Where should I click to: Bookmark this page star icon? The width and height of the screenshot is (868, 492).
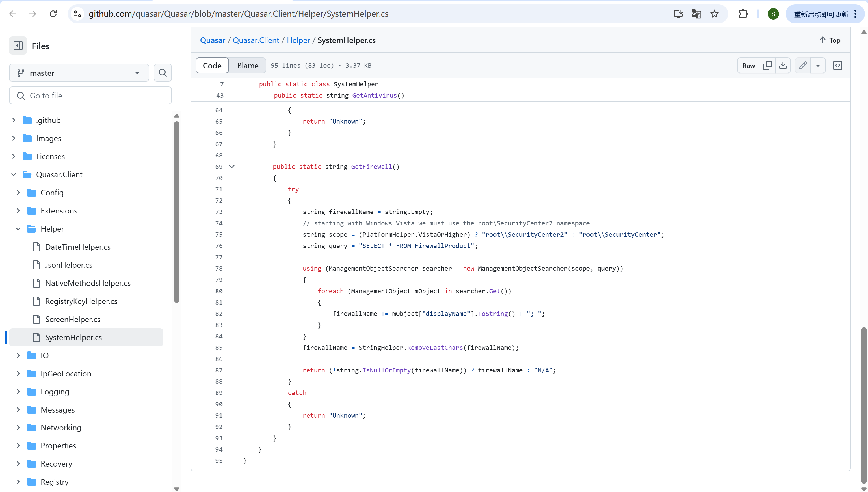click(714, 14)
